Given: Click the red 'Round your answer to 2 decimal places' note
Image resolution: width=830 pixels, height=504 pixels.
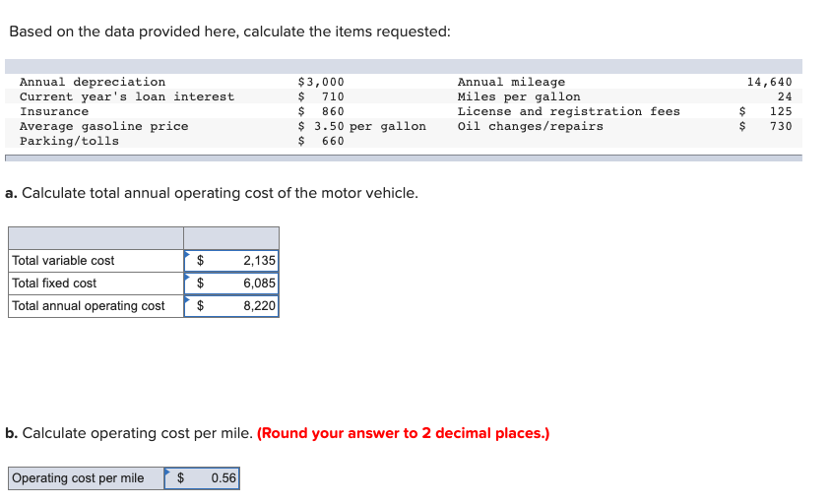Looking at the screenshot, I should [404, 433].
